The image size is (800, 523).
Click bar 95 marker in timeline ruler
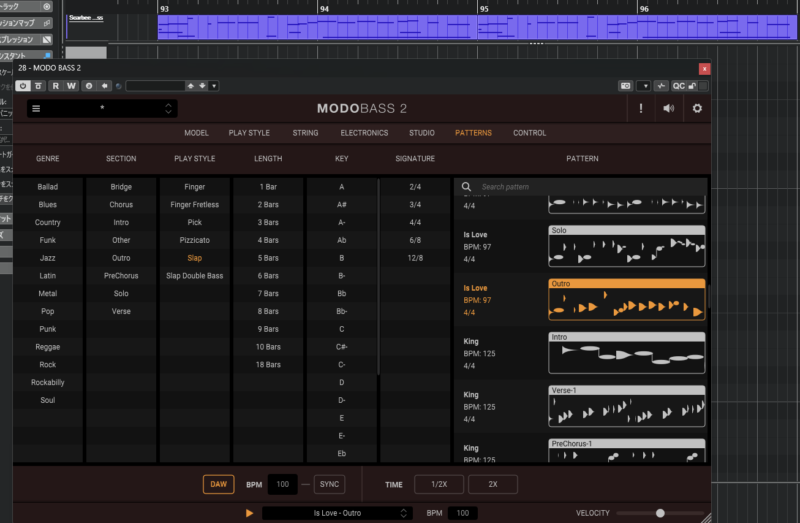[484, 9]
